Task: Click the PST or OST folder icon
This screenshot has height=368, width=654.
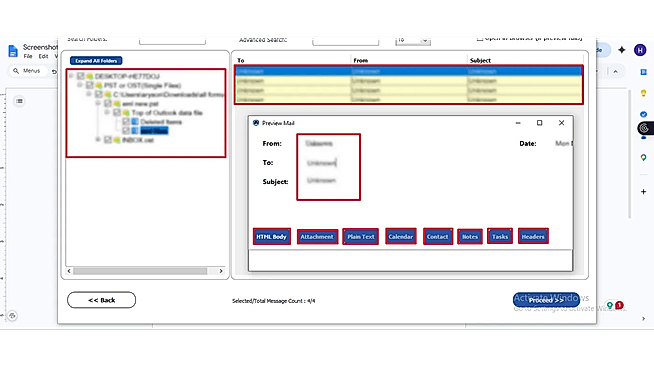Action: coord(99,86)
